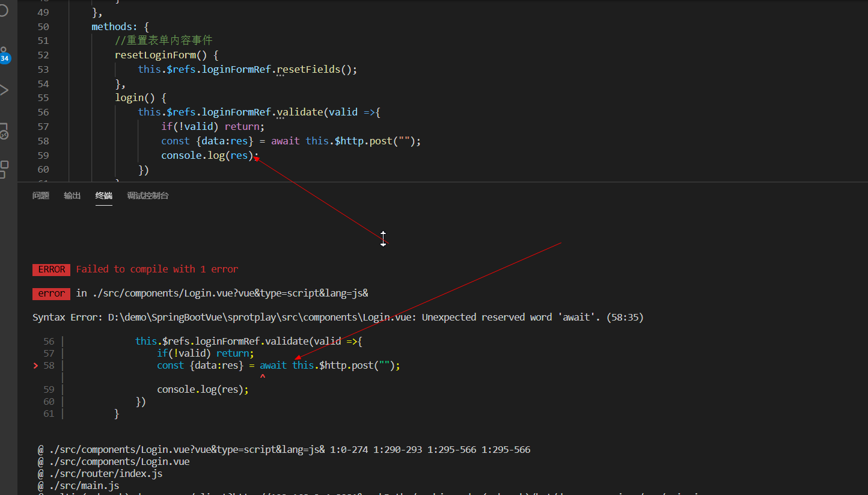Click the '1:0-274 1:290-293' trace ranges

coord(376,449)
